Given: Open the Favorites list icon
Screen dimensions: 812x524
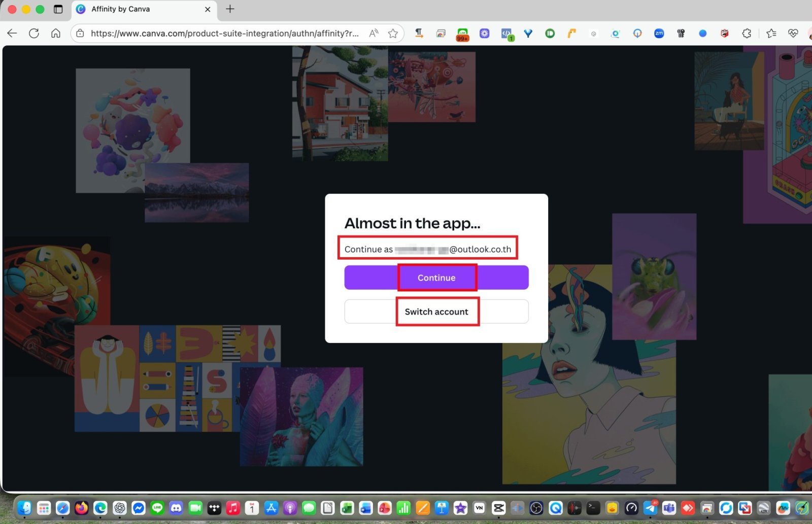Looking at the screenshot, I should (x=771, y=33).
